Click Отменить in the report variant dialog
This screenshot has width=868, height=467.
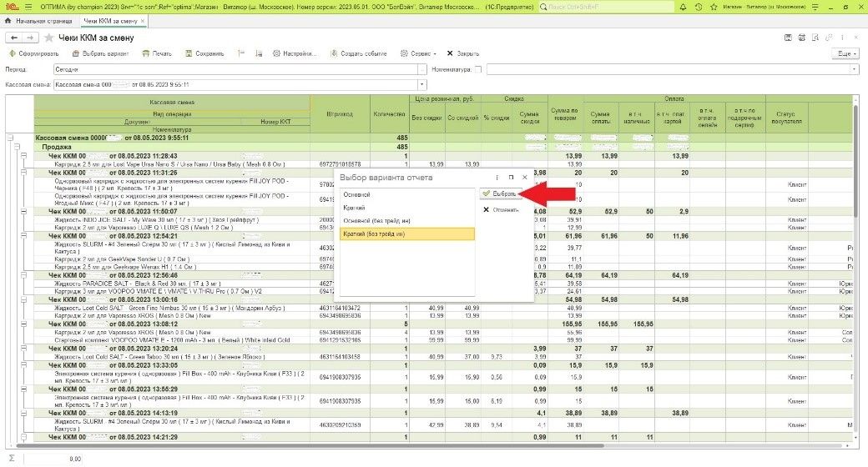coord(502,209)
